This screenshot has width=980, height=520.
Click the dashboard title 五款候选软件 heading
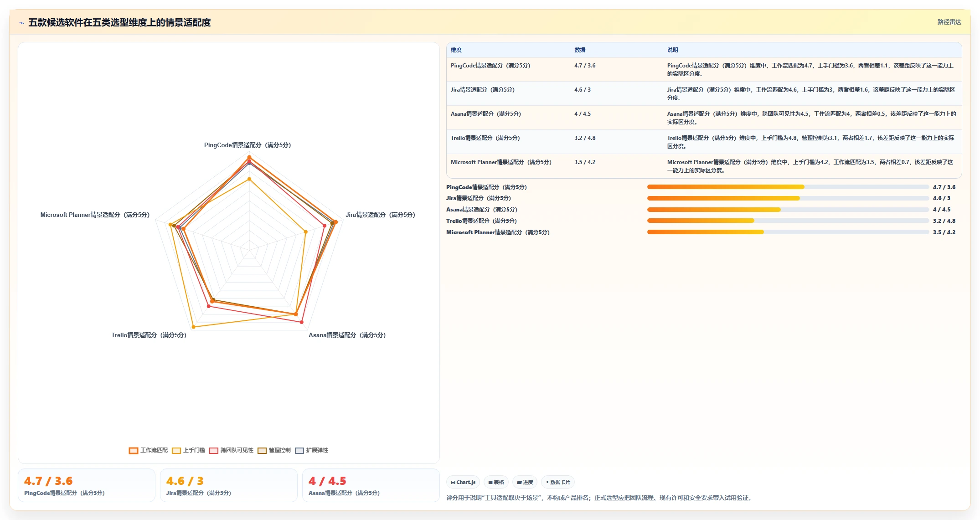point(119,23)
